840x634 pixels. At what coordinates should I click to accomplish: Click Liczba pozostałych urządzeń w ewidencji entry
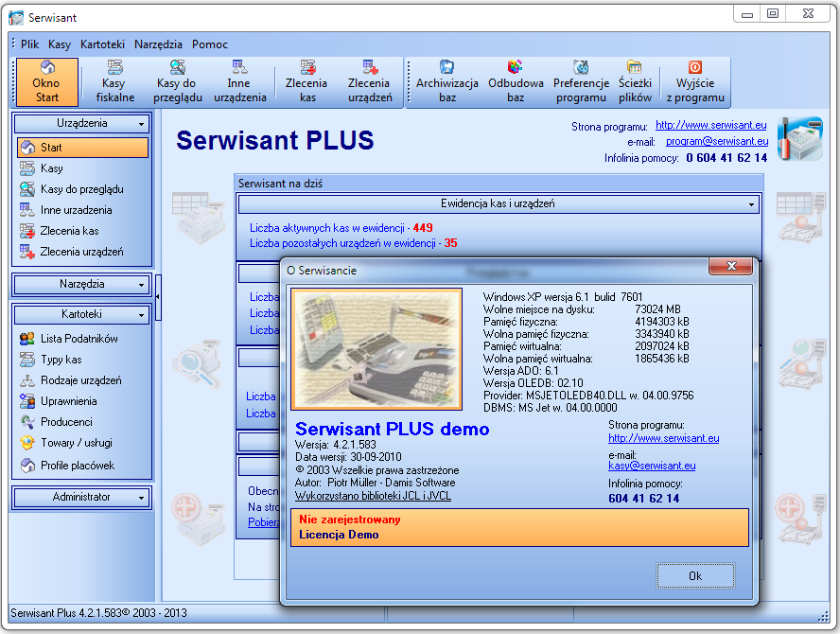point(353,243)
